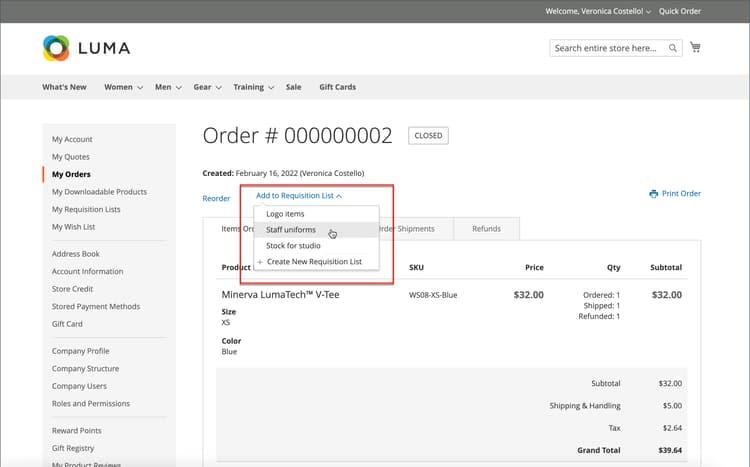Switch to the Order Shipments tab
750x467 pixels.
click(415, 229)
